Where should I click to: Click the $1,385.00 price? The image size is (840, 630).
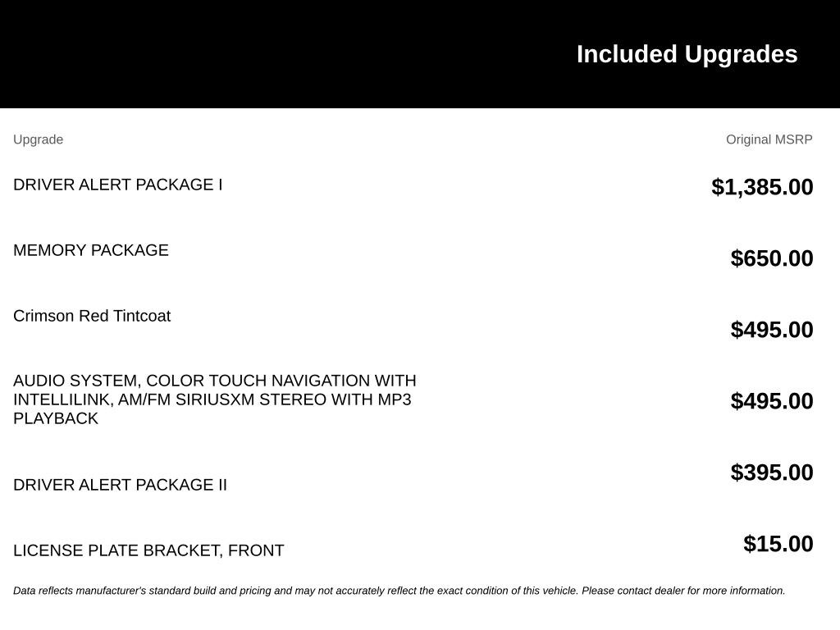click(762, 187)
